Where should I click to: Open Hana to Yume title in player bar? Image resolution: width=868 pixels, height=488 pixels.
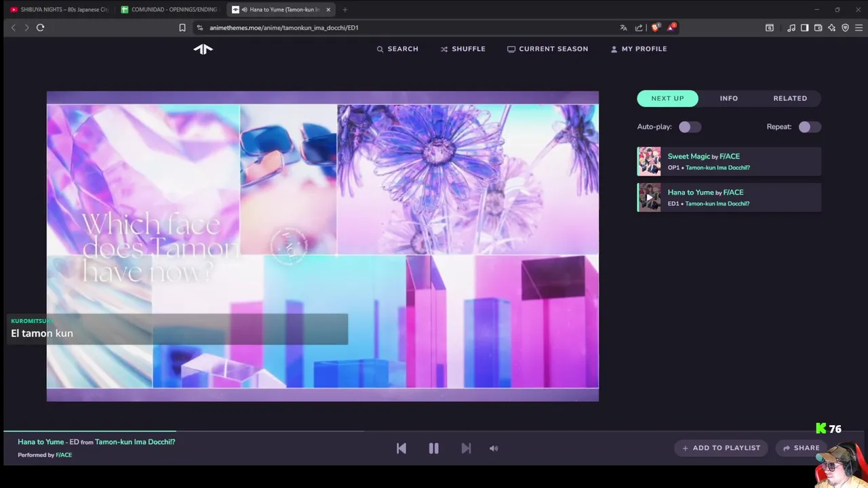(x=41, y=442)
